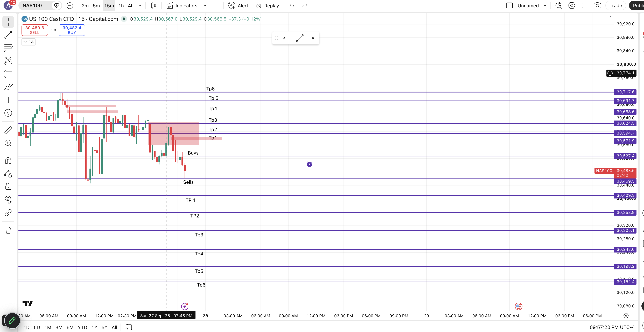Open the emoji icons tool
The height and width of the screenshot is (332, 644).
tap(8, 113)
